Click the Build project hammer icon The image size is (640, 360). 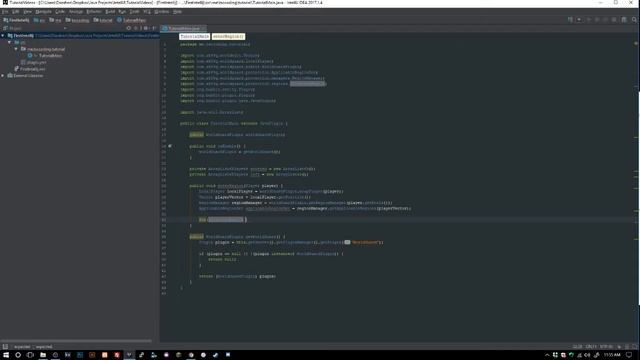point(570,20)
